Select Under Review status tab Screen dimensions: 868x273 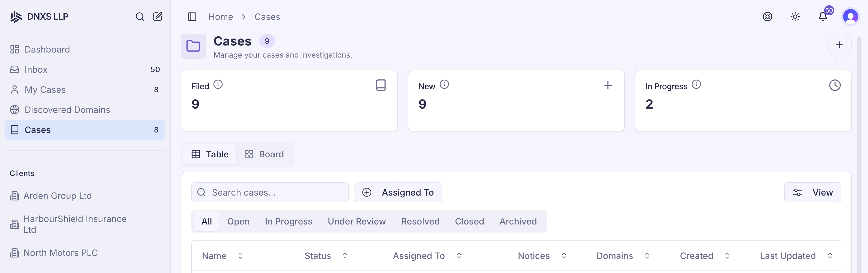coord(356,221)
